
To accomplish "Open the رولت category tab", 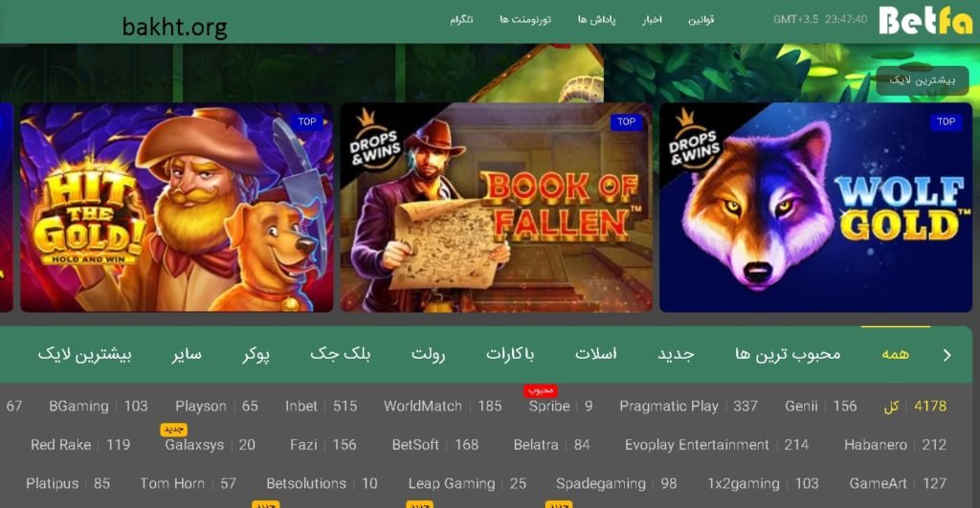I will pos(428,354).
